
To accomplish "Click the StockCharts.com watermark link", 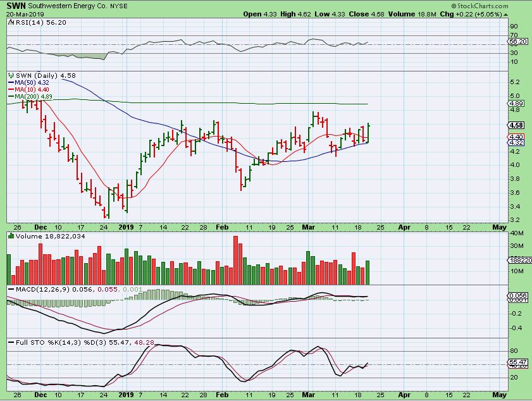I will pyautogui.click(x=479, y=6).
